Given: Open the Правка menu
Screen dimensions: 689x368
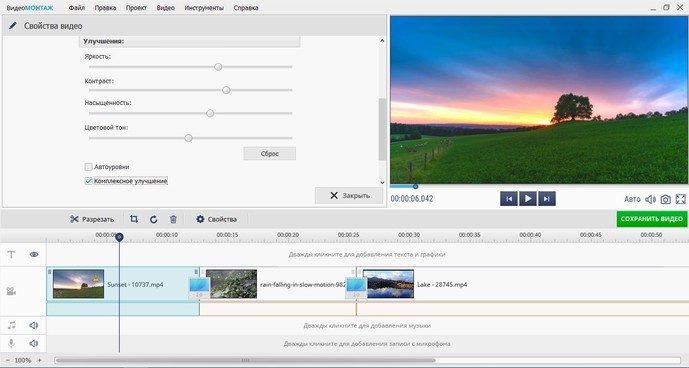Looking at the screenshot, I should coord(105,8).
